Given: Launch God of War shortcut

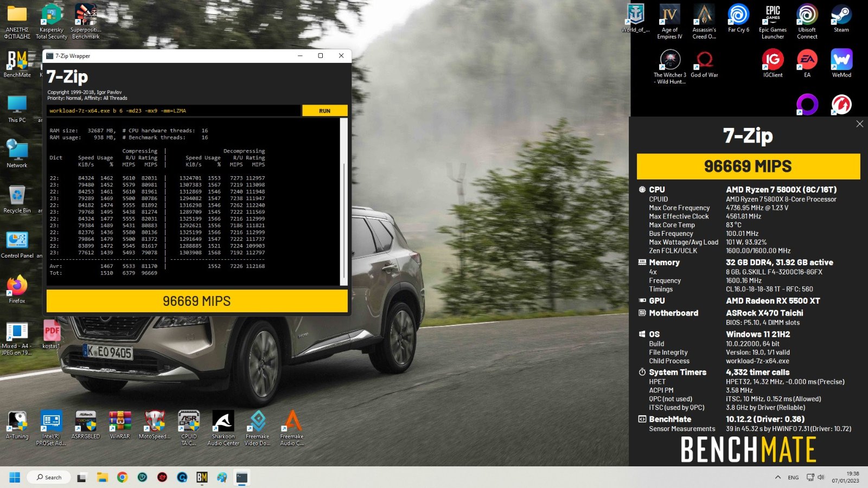Looking at the screenshot, I should (704, 64).
